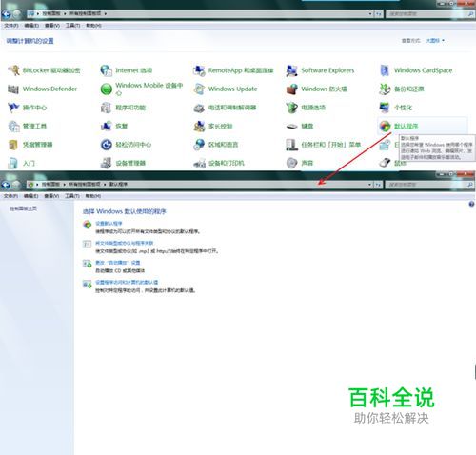Open the 文件(F) menu in the upper window
This screenshot has width=476, height=455.
pos(10,25)
